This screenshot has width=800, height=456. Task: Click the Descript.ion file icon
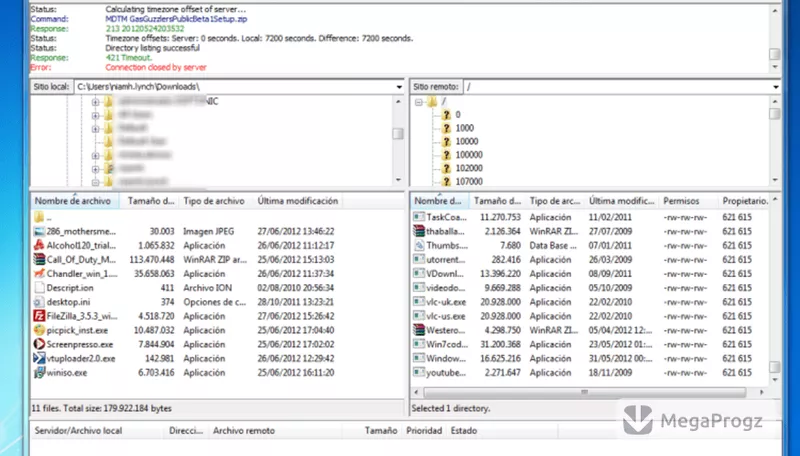point(39,288)
